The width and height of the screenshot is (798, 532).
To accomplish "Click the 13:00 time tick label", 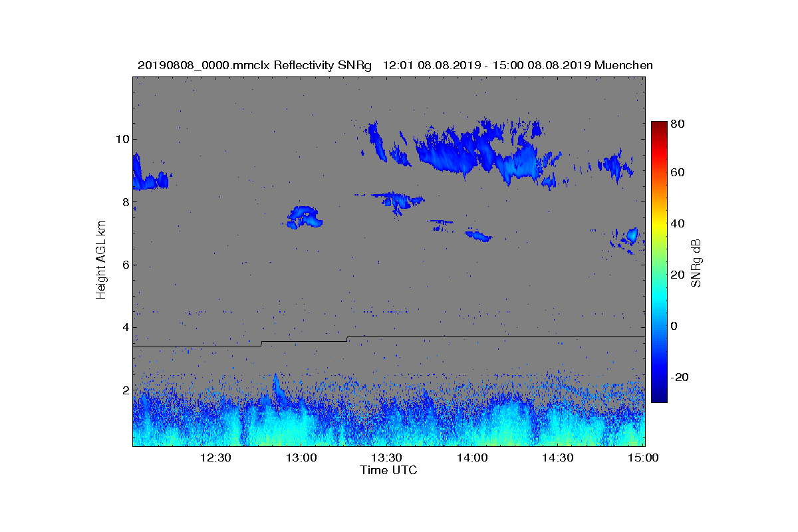I will (x=301, y=458).
